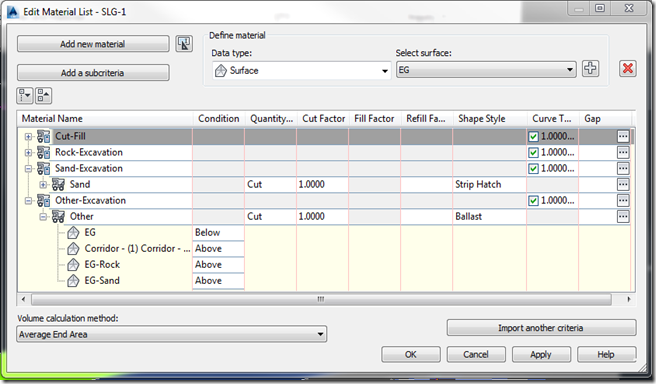Open the Volume calculation method dropdown
The image size is (656, 384).
coord(172,334)
